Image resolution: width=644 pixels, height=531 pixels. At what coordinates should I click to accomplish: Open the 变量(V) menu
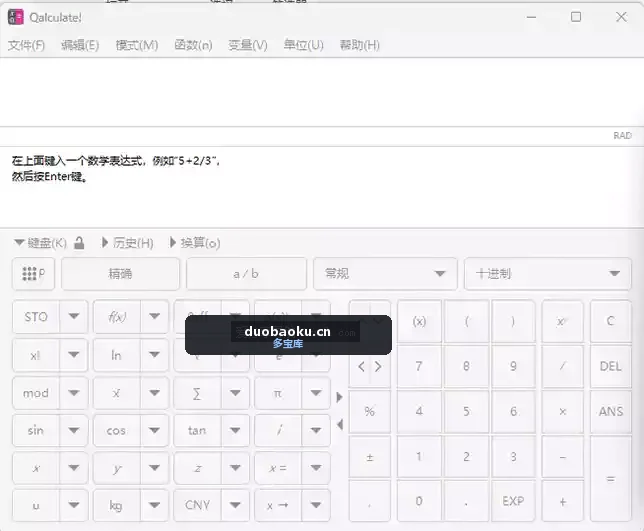248,45
